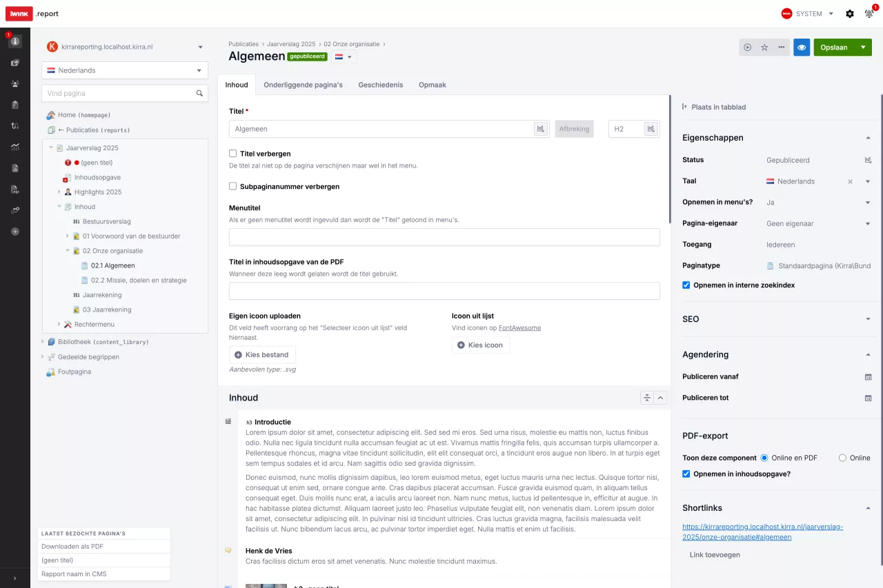Click the Kies bestand button
Screen dimensions: 883x588
[262, 354]
